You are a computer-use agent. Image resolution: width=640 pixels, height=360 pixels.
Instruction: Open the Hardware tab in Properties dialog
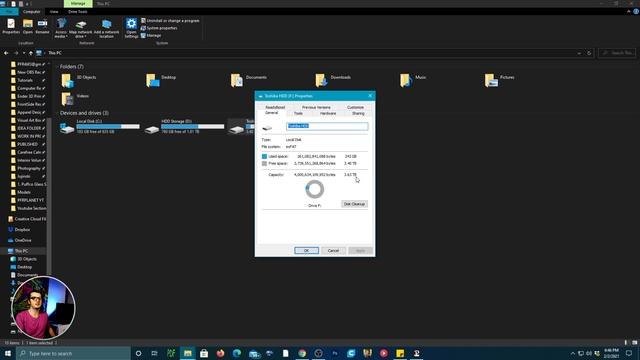[x=328, y=113]
